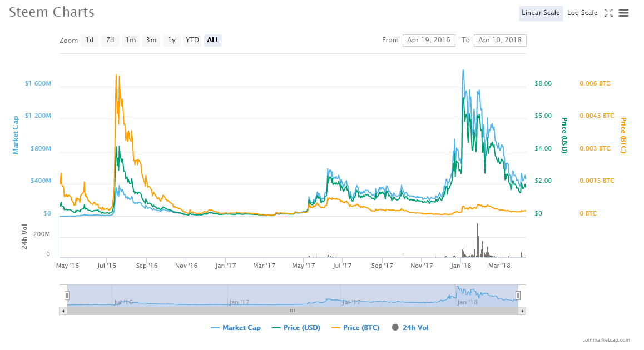This screenshot has width=644, height=350.
Task: Click the Price (BTC) axis title
Action: coord(623,136)
